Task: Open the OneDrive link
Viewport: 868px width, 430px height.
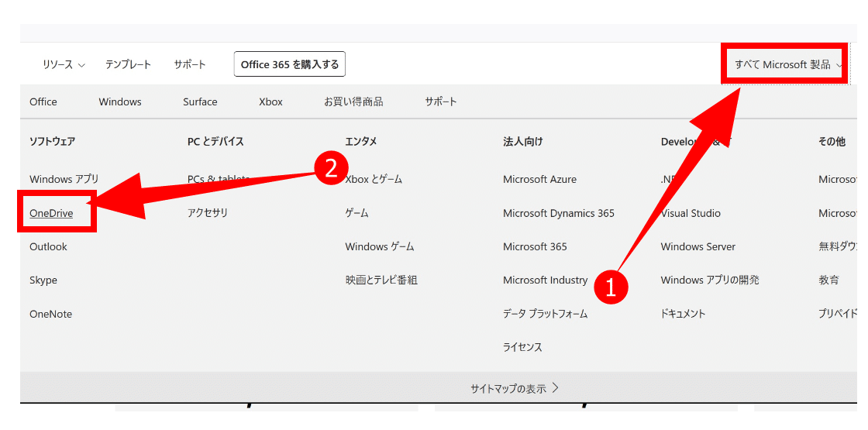Action: pyautogui.click(x=51, y=213)
